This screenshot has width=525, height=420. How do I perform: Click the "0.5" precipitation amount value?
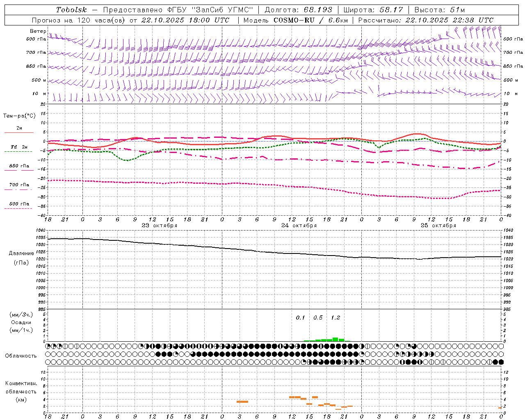coord(318,318)
